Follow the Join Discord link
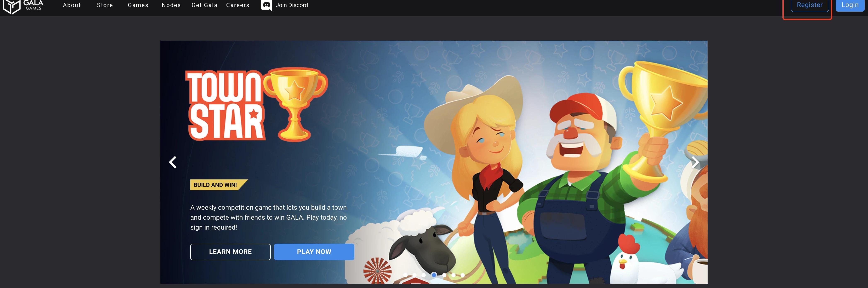The height and width of the screenshot is (288, 868). pos(292,5)
